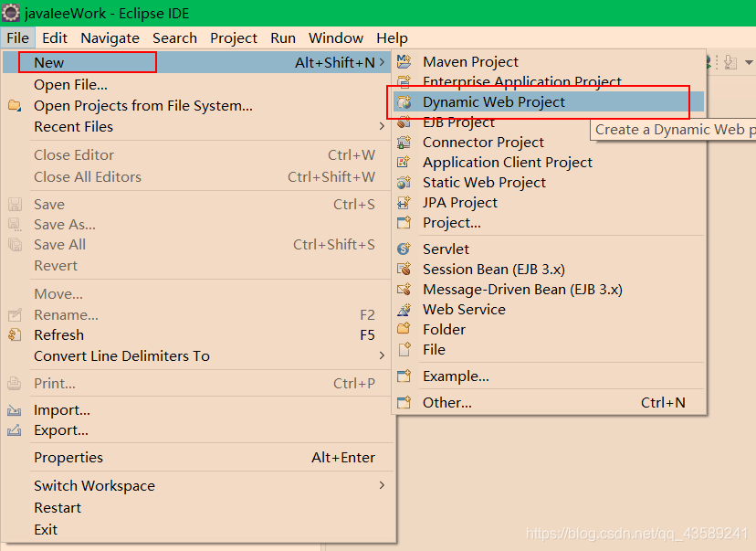Select Open Projects from File System...
756x551 pixels.
pyautogui.click(x=197, y=106)
